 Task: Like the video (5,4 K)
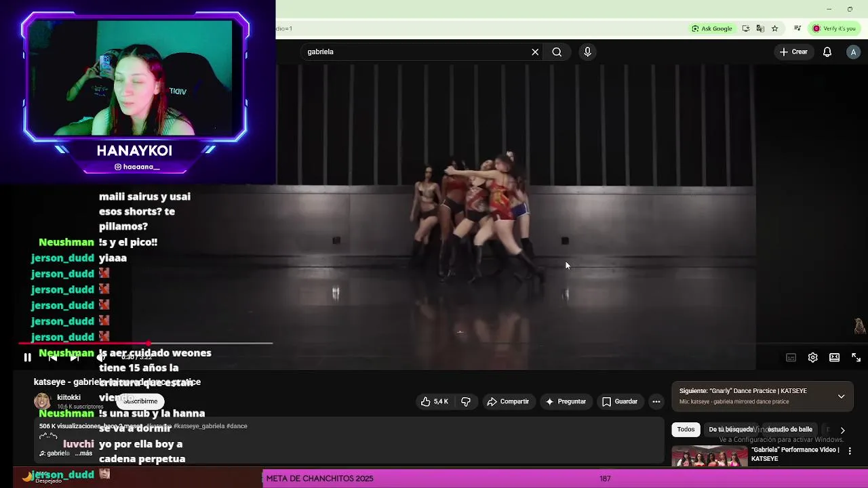435,401
